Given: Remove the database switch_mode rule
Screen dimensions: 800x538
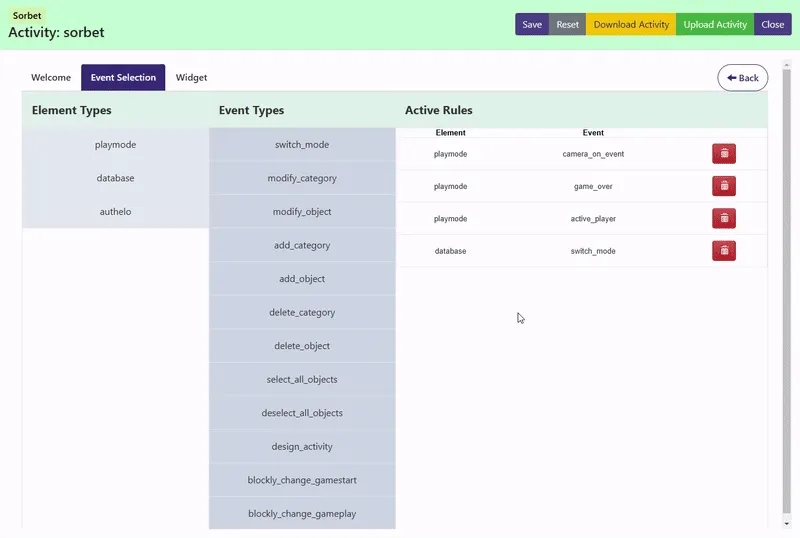Looking at the screenshot, I should click(723, 251).
